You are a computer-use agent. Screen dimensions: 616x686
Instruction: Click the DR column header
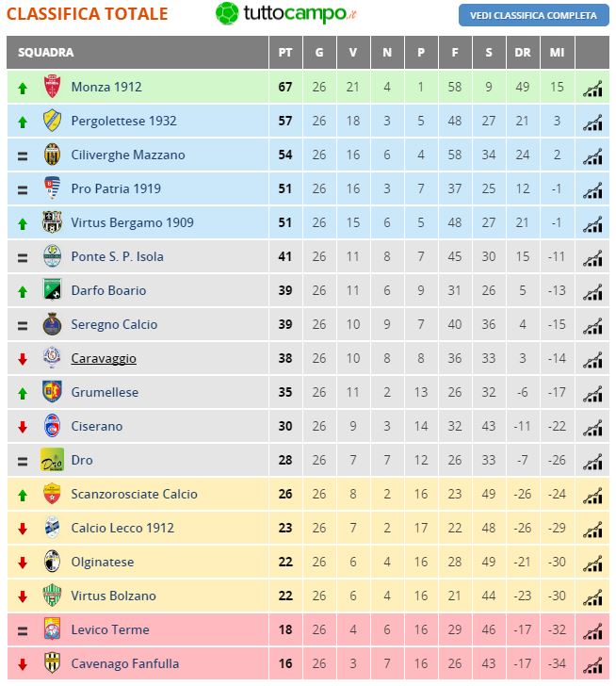tap(523, 53)
